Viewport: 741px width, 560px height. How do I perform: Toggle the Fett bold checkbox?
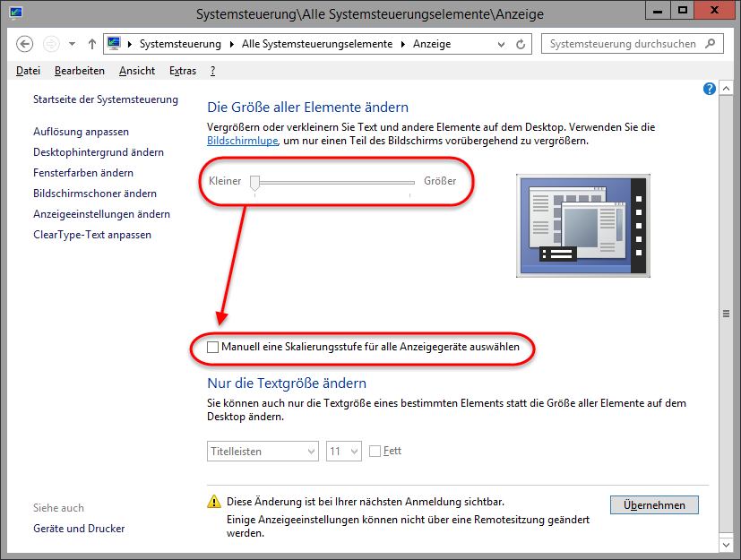[x=375, y=452]
